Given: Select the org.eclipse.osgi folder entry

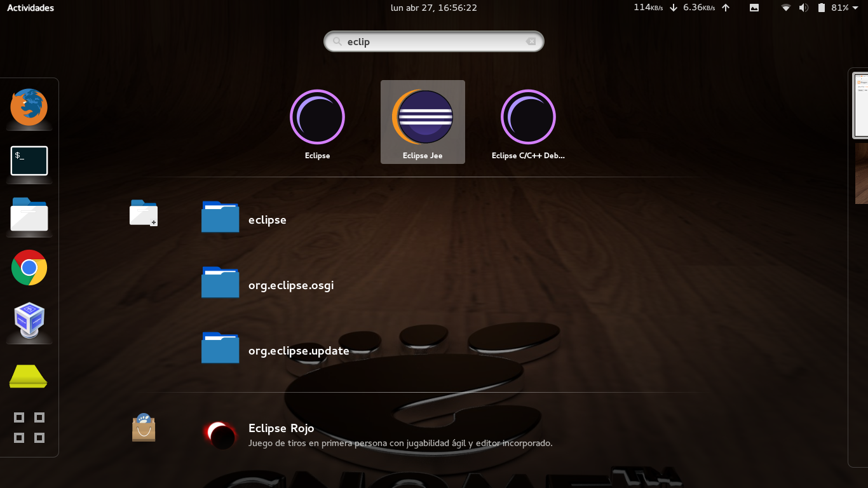Looking at the screenshot, I should (x=291, y=285).
